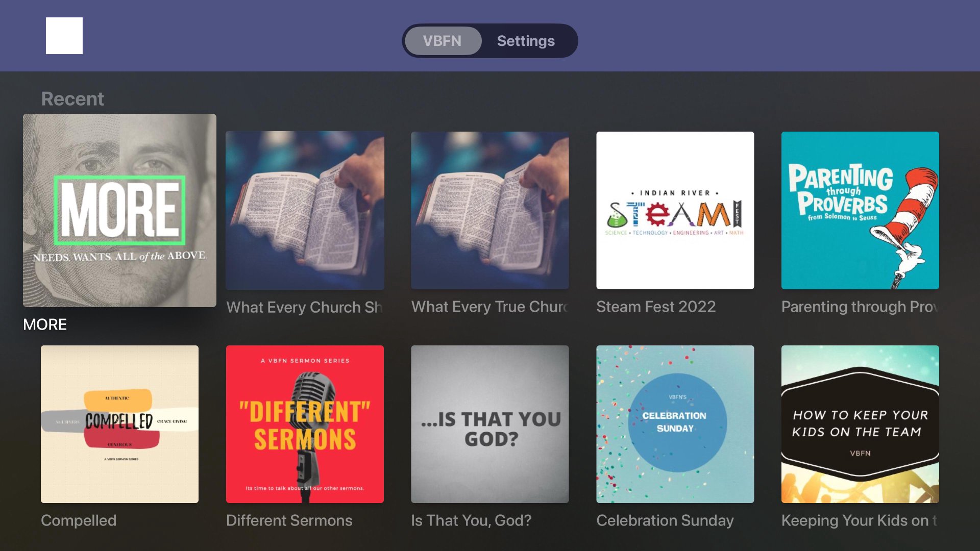Open the Celebration Sunday artwork
The width and height of the screenshot is (980, 551).
675,424
